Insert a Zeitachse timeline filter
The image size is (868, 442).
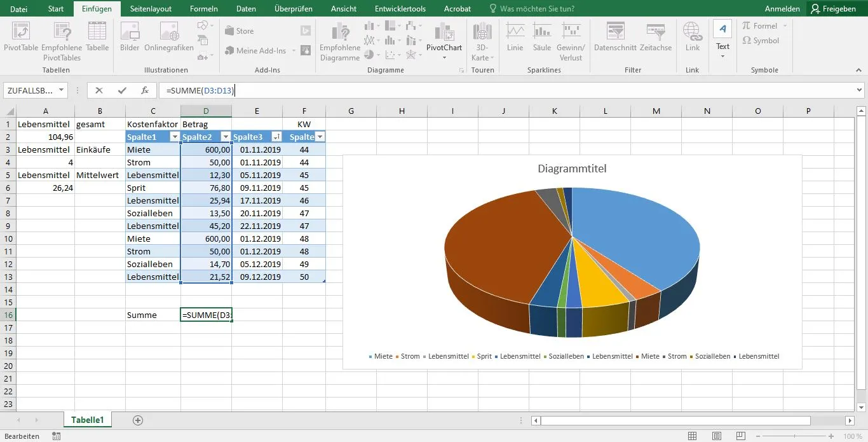click(x=655, y=38)
